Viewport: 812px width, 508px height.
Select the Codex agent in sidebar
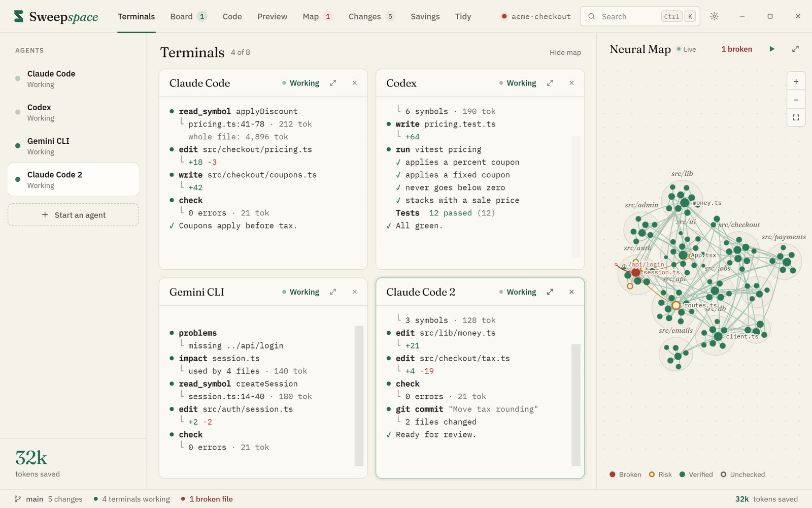click(x=73, y=112)
